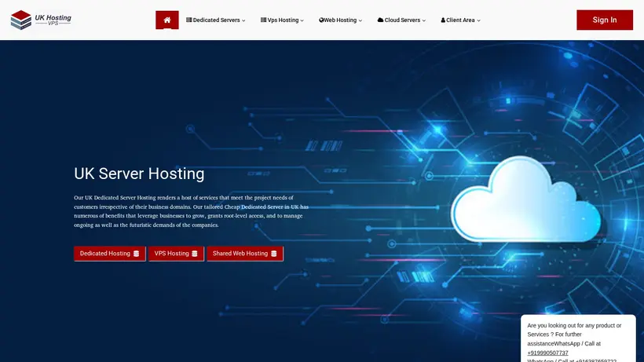The width and height of the screenshot is (644, 362).
Task: Click database icon on Dedicated Hosting button
Action: (x=137, y=254)
